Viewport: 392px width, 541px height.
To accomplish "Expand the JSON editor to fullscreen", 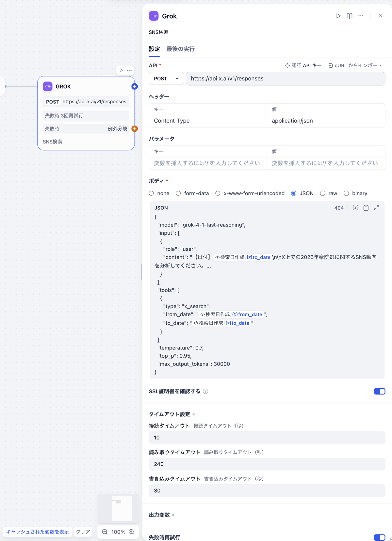I will click(377, 208).
